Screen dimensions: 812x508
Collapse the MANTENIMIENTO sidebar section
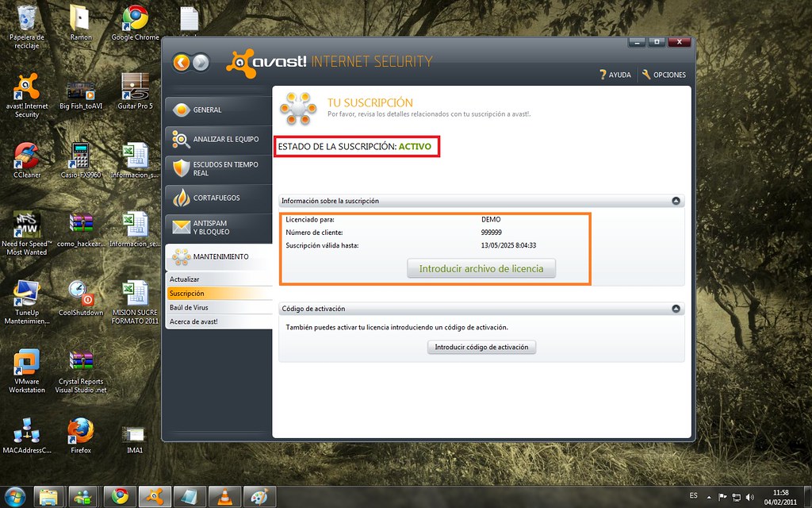tap(219, 256)
